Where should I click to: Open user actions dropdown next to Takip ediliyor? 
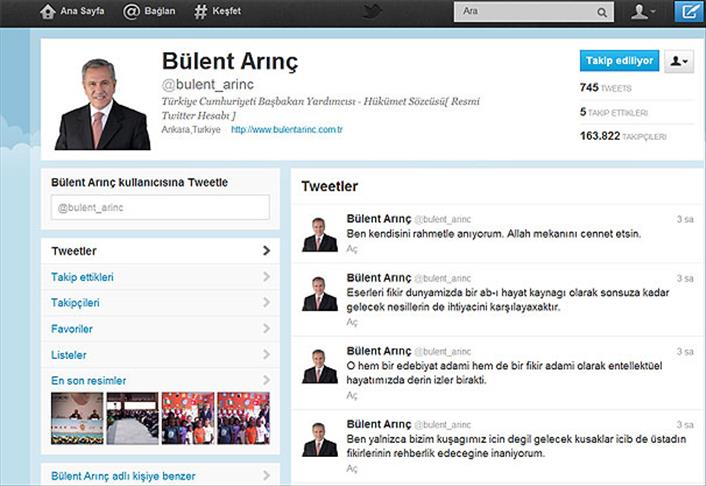pyautogui.click(x=679, y=61)
